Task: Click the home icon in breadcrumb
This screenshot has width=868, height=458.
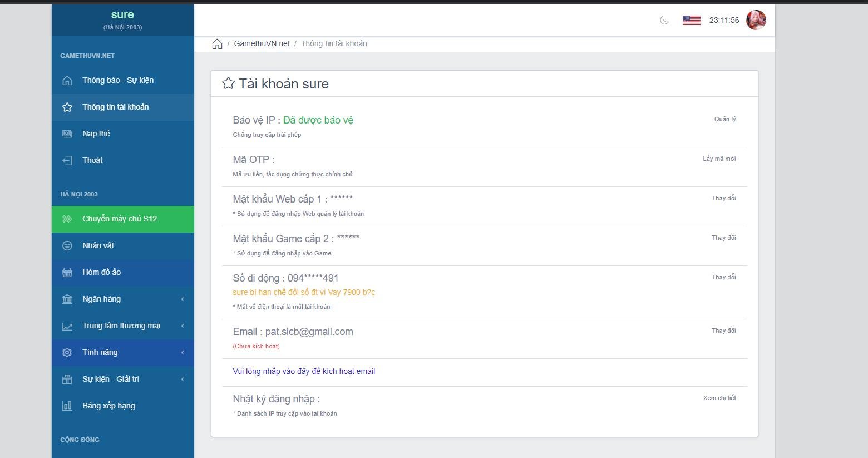Action: [x=217, y=44]
